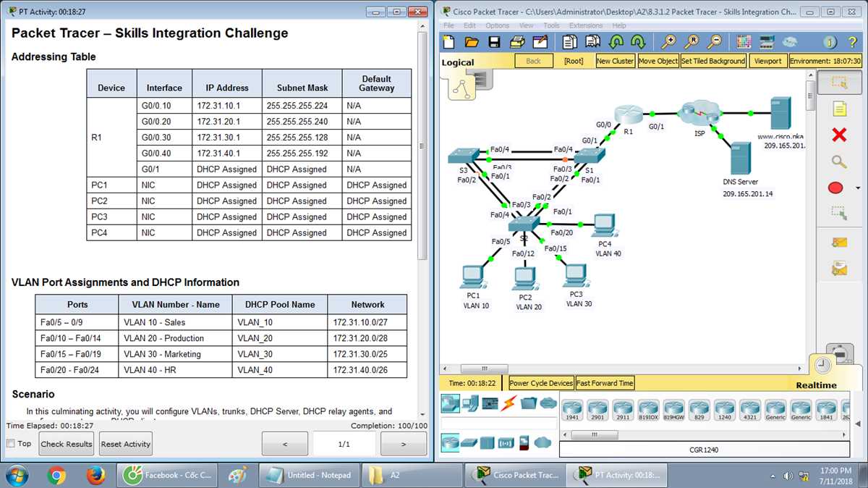This screenshot has height=488, width=868.
Task: Click the Zoom In magnifier icon
Action: tap(670, 42)
